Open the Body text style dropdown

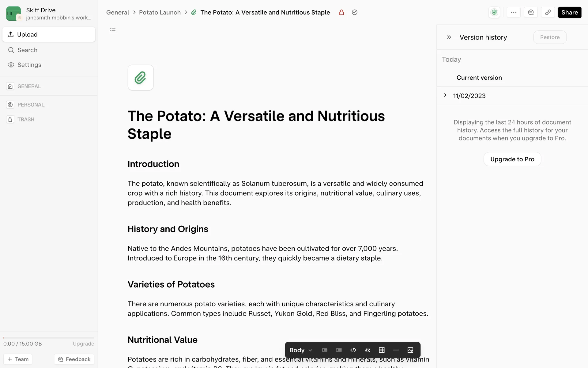tap(301, 350)
